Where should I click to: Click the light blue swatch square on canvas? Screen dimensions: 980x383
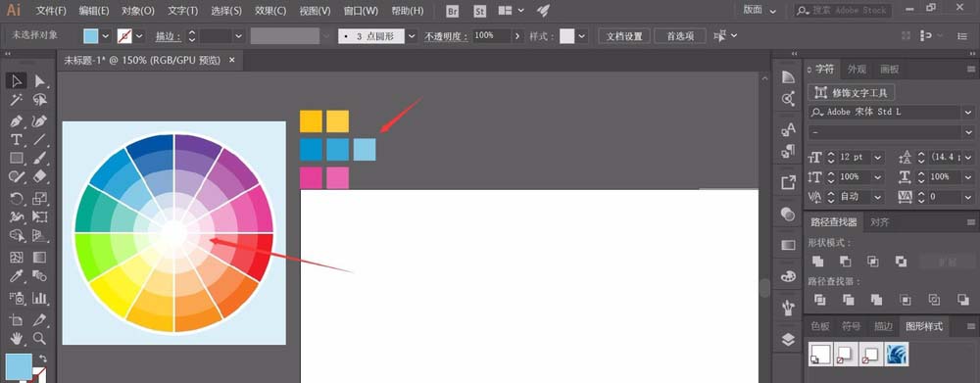(x=365, y=149)
